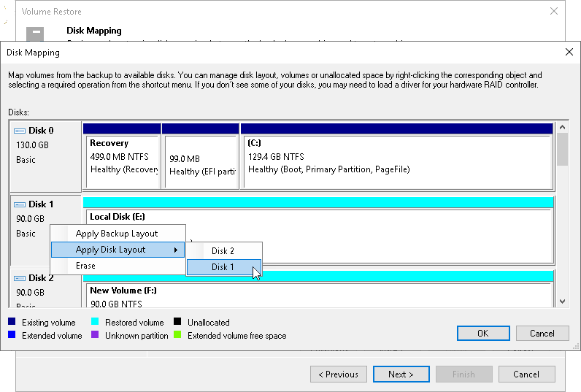The image size is (581, 392).
Task: Click the Extended volume legend color swatch
Action: click(12, 334)
